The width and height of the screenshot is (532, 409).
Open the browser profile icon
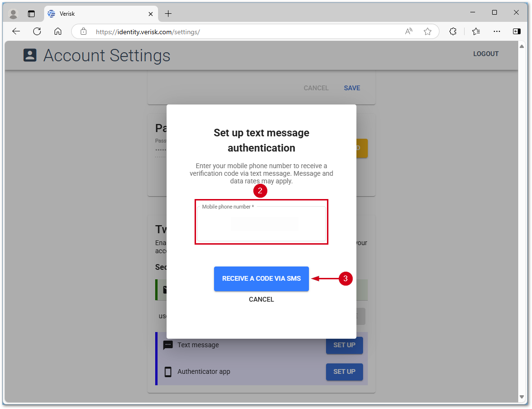[13, 14]
